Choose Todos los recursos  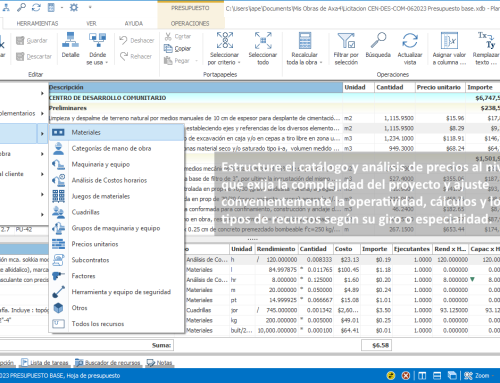[x=117, y=324]
